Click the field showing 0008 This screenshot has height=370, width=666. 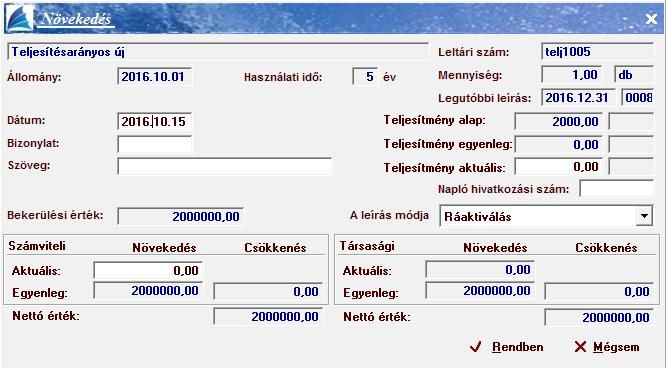point(638,98)
